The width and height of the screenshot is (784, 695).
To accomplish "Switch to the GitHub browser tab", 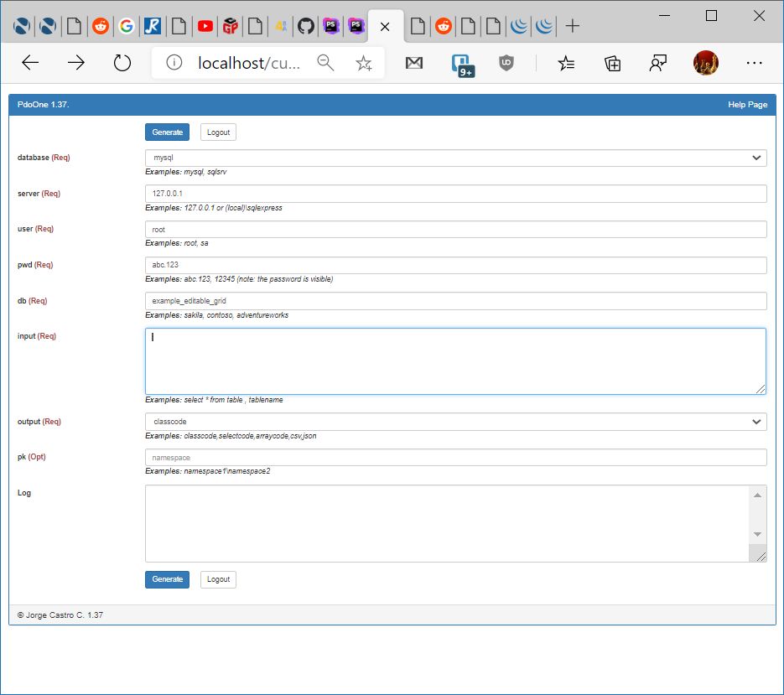I will [x=306, y=26].
